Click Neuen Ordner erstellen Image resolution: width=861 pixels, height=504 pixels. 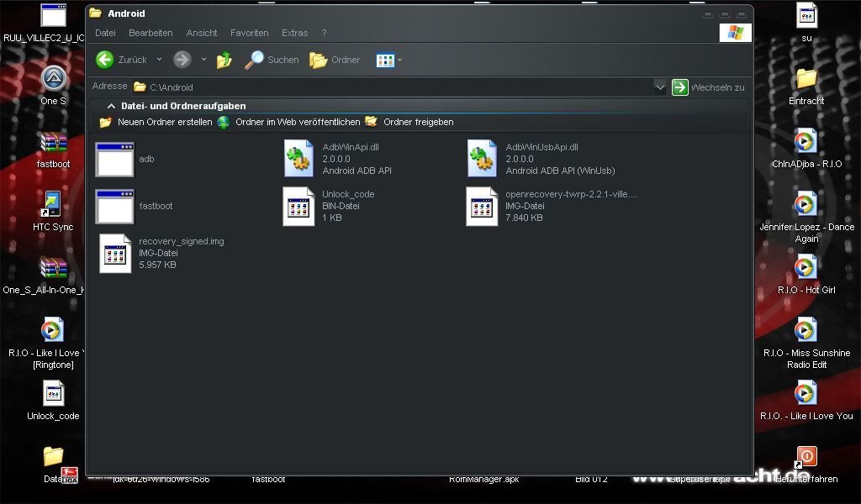(156, 123)
